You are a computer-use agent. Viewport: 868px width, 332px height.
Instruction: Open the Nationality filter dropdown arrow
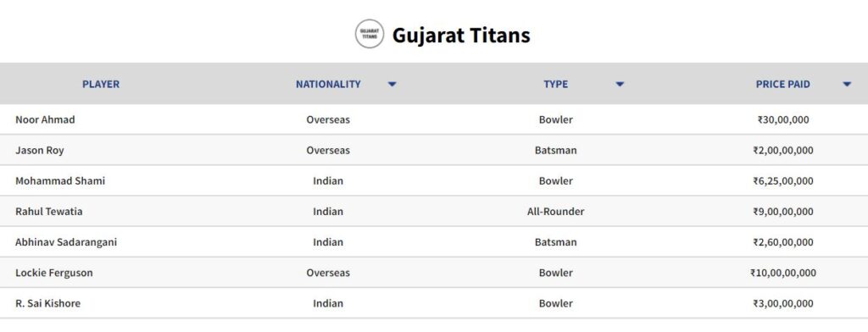coord(392,84)
